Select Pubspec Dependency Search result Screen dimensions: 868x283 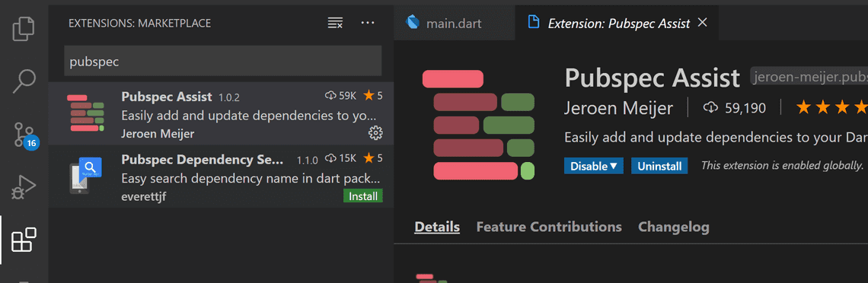(222, 176)
